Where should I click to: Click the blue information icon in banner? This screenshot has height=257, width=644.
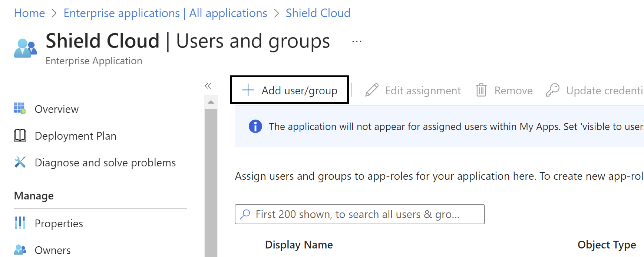point(255,126)
